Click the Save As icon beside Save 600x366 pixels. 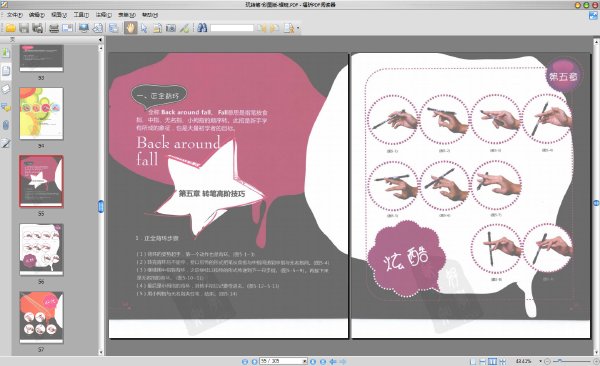coord(38,28)
